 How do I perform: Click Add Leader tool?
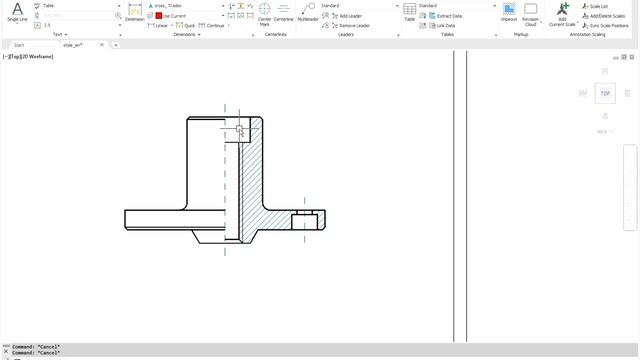coord(347,16)
